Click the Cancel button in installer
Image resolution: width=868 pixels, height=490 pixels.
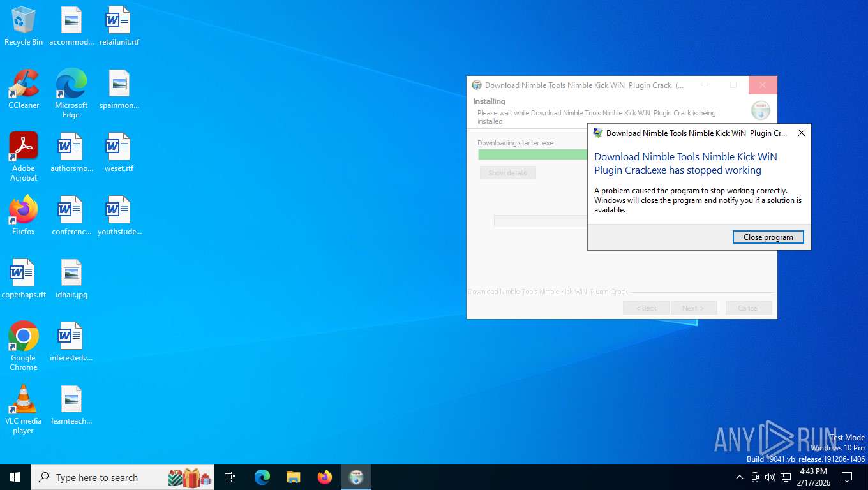click(x=749, y=308)
